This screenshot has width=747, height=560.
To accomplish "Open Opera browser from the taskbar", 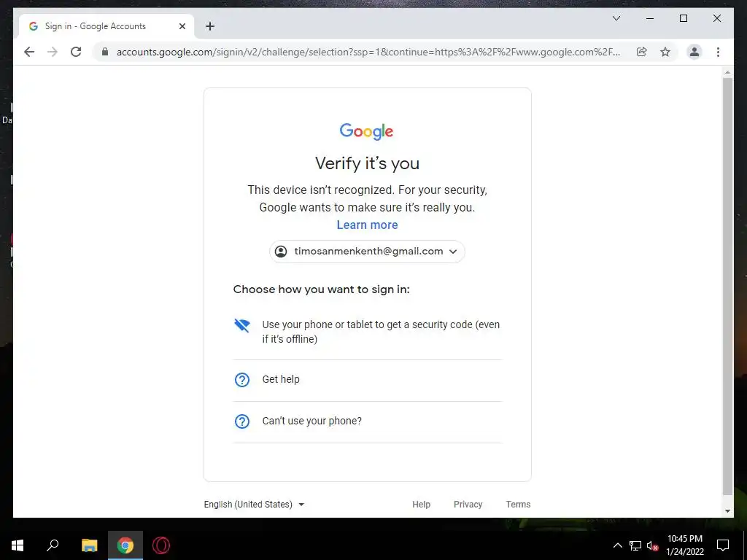I will click(161, 545).
